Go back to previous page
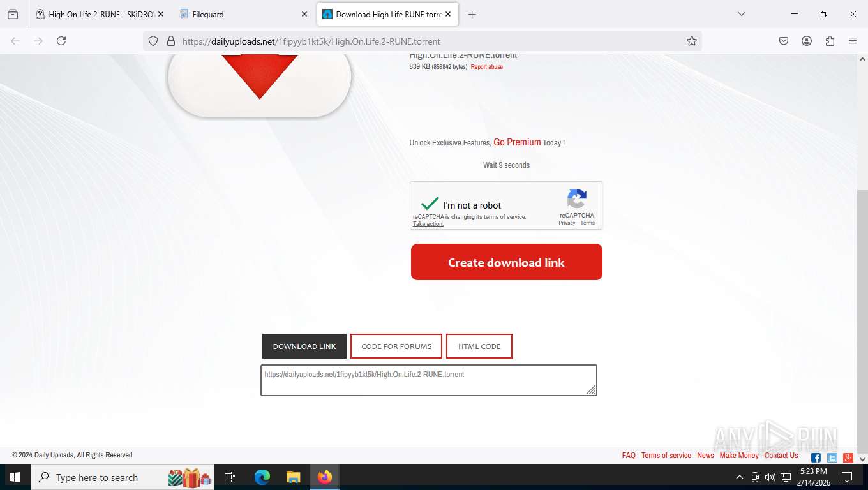Screen dimensions: 868x490 pos(15,41)
